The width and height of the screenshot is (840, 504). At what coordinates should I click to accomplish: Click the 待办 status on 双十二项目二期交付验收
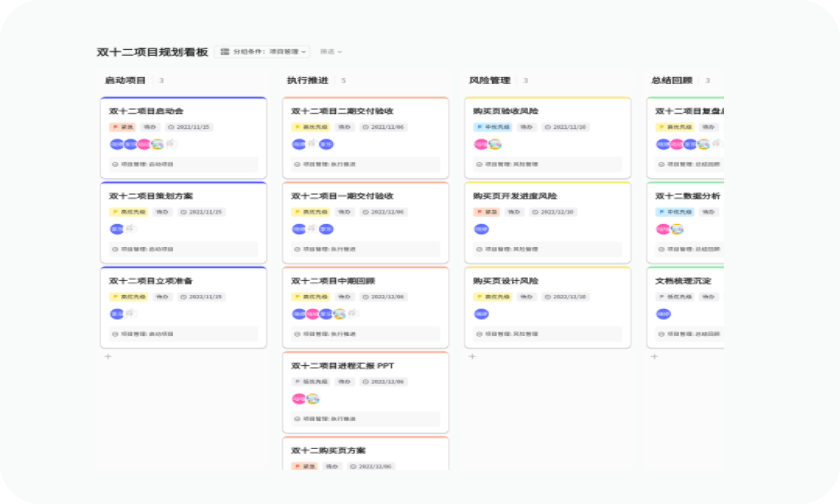344,127
